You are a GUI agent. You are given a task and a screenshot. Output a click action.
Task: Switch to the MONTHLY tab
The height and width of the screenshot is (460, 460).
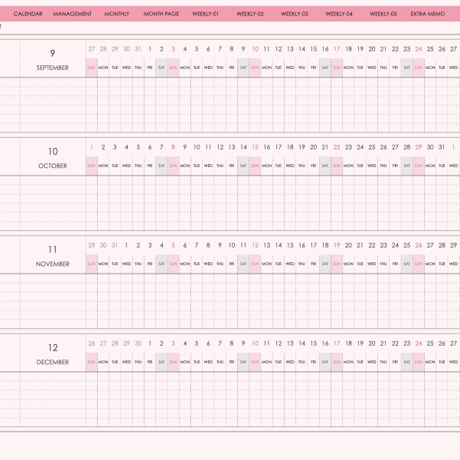pyautogui.click(x=117, y=14)
